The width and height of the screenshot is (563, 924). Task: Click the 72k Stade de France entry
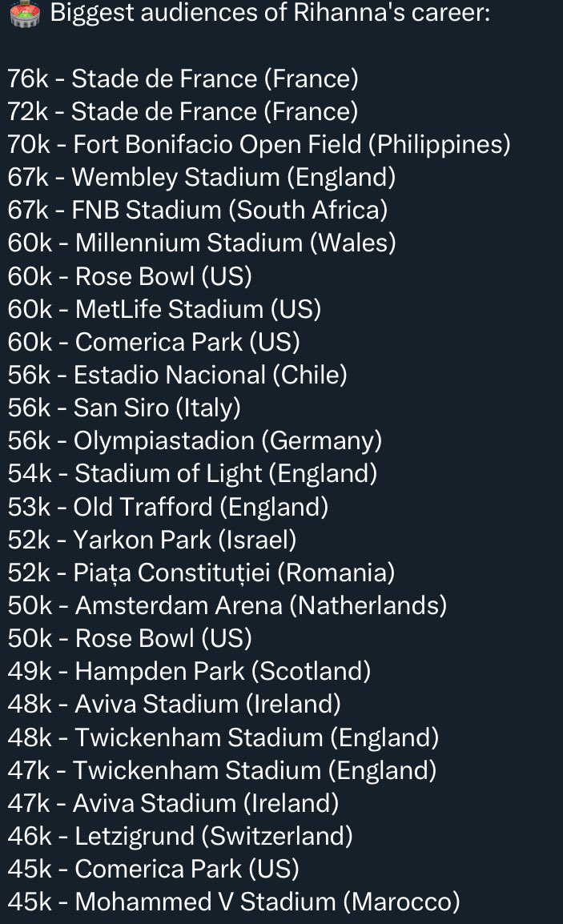click(x=183, y=112)
